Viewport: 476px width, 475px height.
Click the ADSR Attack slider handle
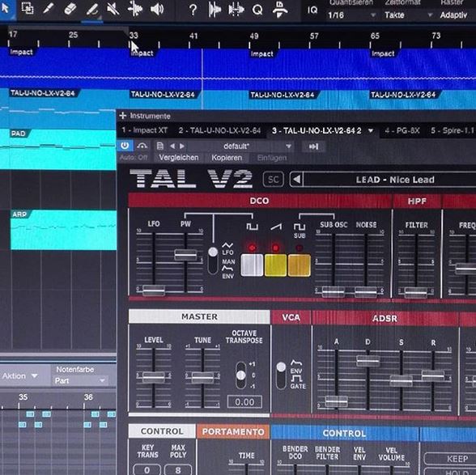point(337,401)
